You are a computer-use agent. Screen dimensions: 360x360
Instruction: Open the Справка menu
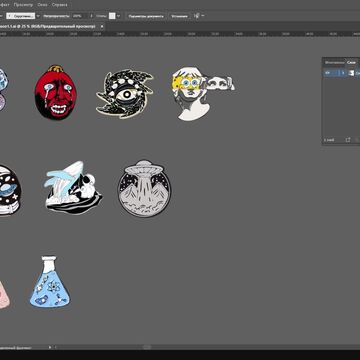tap(59, 5)
